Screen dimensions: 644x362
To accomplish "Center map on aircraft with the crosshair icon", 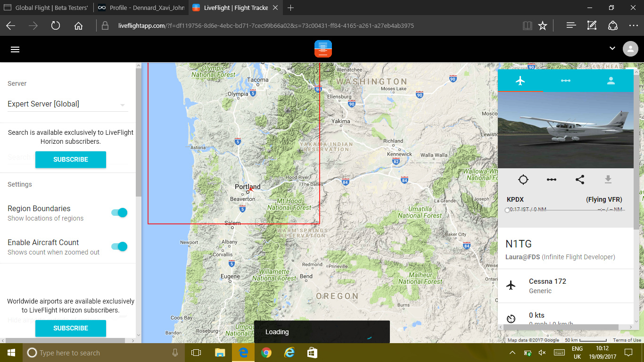I will [x=523, y=180].
